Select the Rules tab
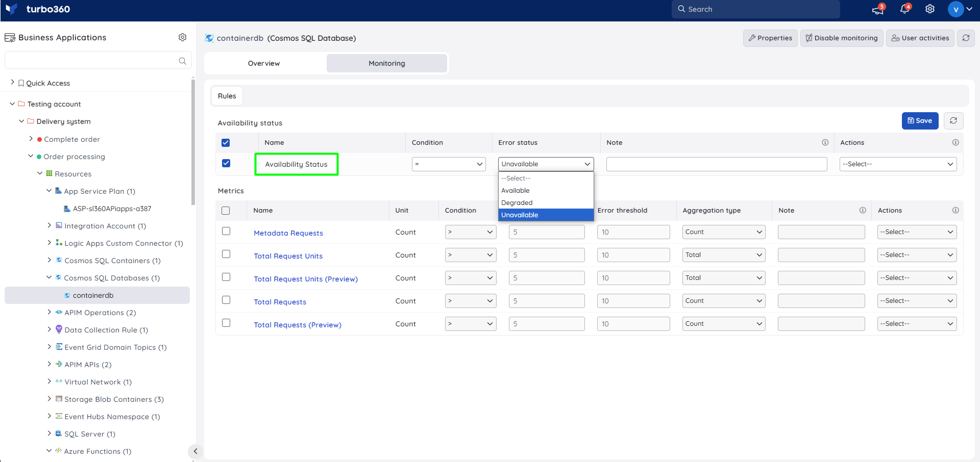The width and height of the screenshot is (980, 462). point(227,96)
